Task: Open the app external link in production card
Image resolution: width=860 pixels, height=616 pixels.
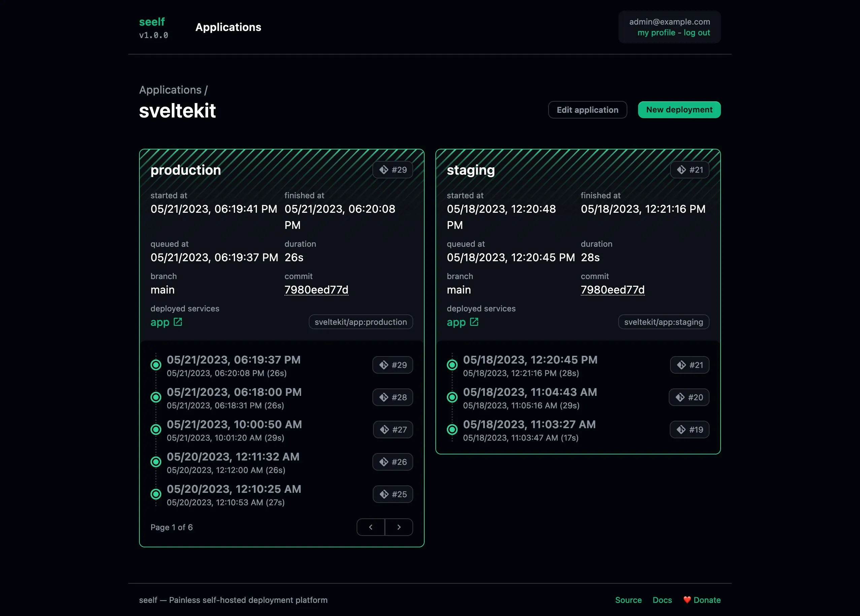Action: tap(177, 321)
